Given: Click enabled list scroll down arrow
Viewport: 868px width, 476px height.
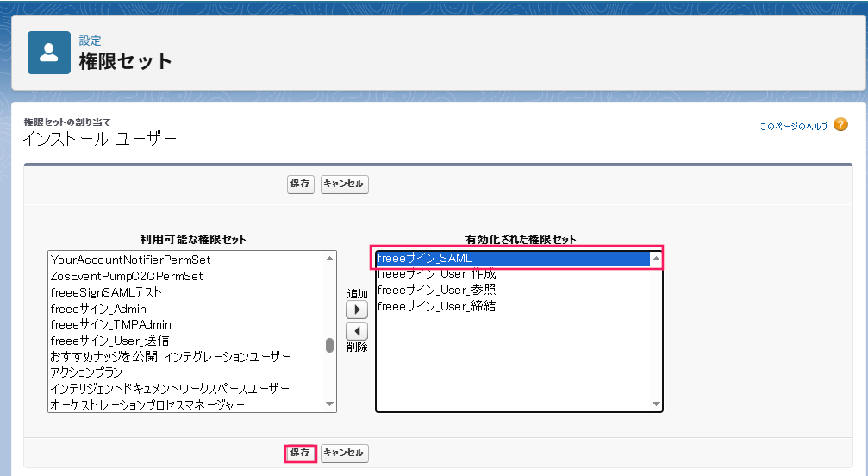Looking at the screenshot, I should click(656, 404).
